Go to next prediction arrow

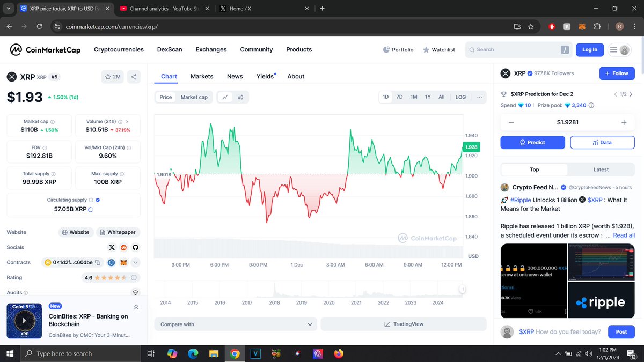click(x=631, y=94)
